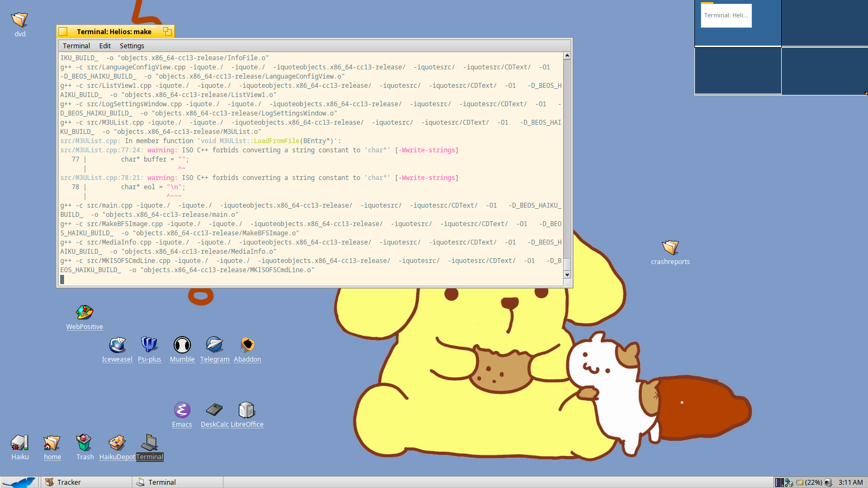Image resolution: width=868 pixels, height=488 pixels.
Task: Open the Settings menu in Terminal
Action: tap(132, 46)
